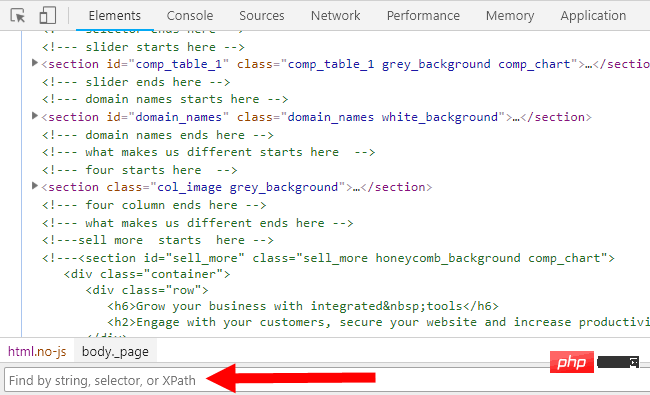This screenshot has width=650, height=395.
Task: Click the body._page breadcrumb
Action: coord(115,351)
